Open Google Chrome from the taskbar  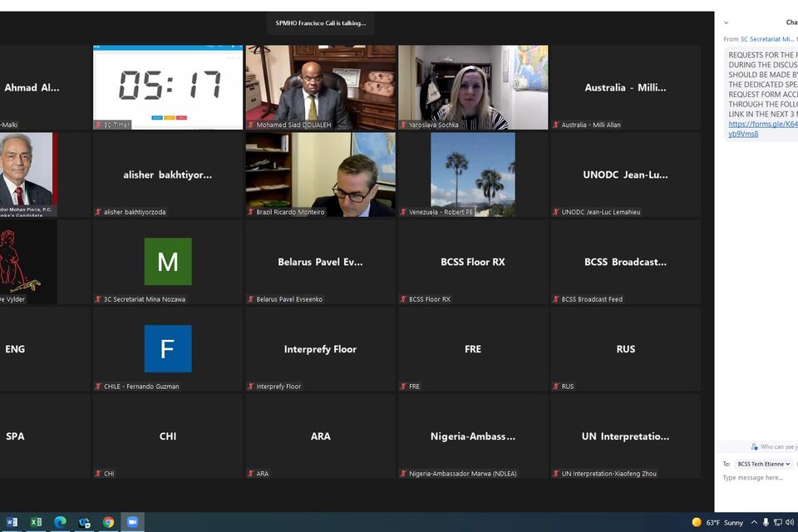tap(108, 522)
